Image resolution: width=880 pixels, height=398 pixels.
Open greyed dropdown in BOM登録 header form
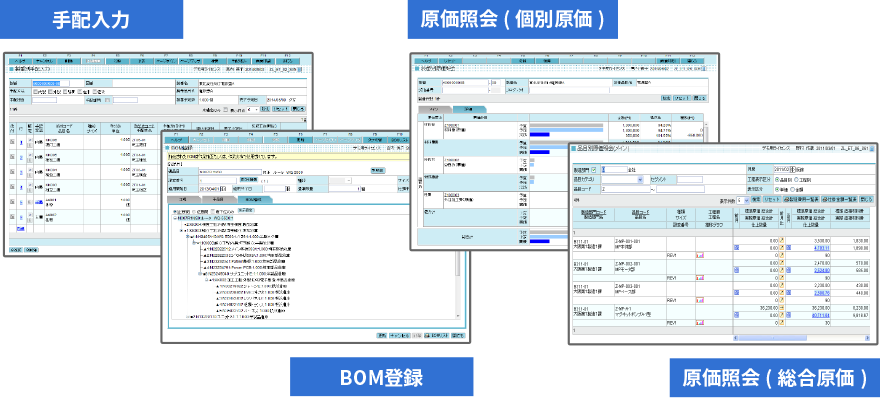coord(341,180)
